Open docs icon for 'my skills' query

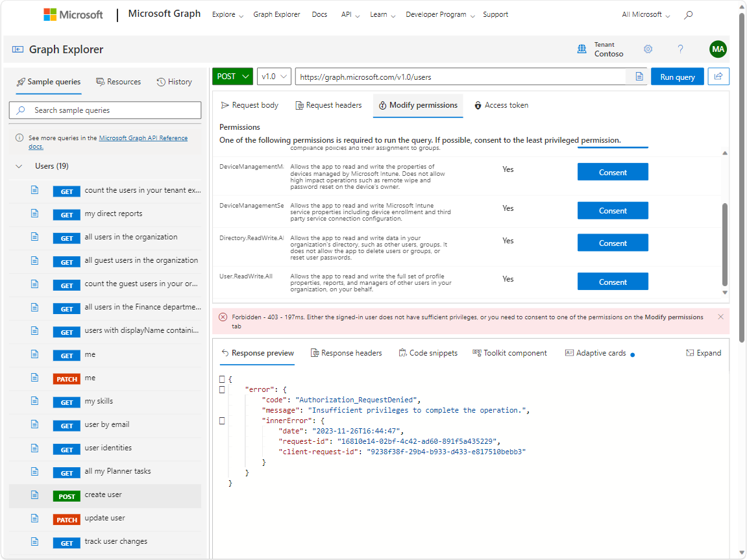click(35, 401)
